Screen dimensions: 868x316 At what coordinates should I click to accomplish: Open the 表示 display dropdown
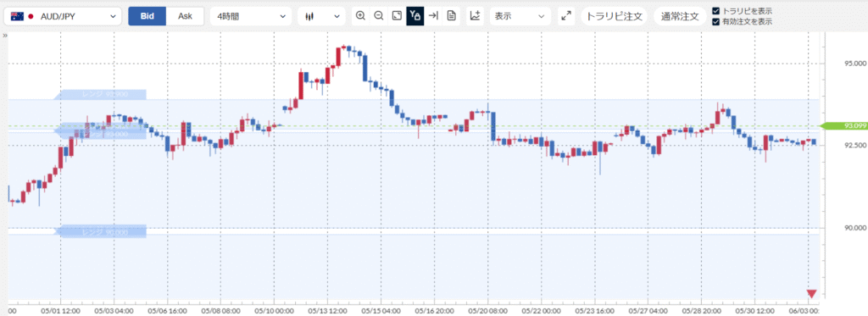point(520,16)
